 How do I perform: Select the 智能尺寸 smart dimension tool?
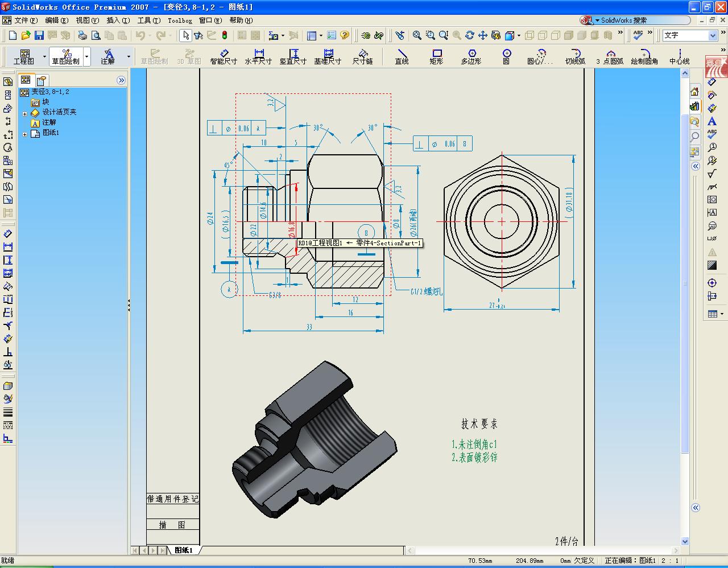[x=224, y=56]
